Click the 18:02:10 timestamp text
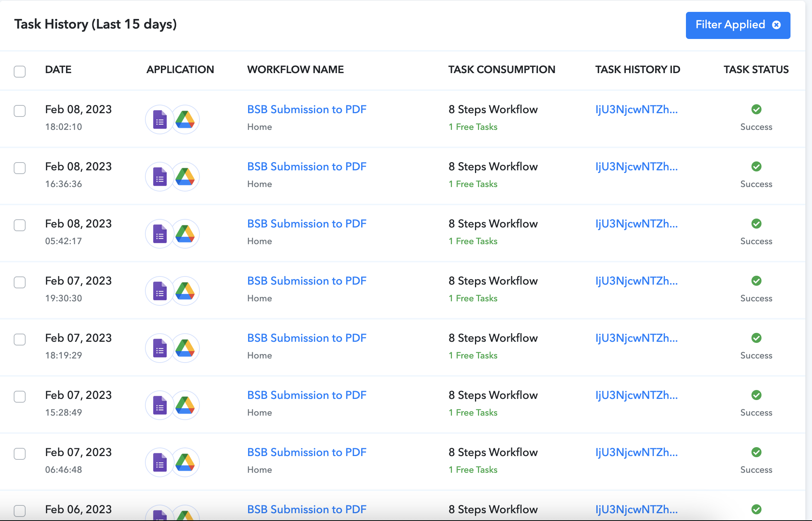This screenshot has width=812, height=521. (x=63, y=127)
